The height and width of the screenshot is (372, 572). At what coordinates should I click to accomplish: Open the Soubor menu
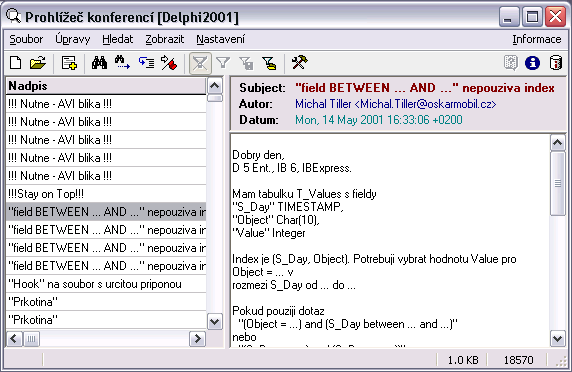tap(26, 39)
